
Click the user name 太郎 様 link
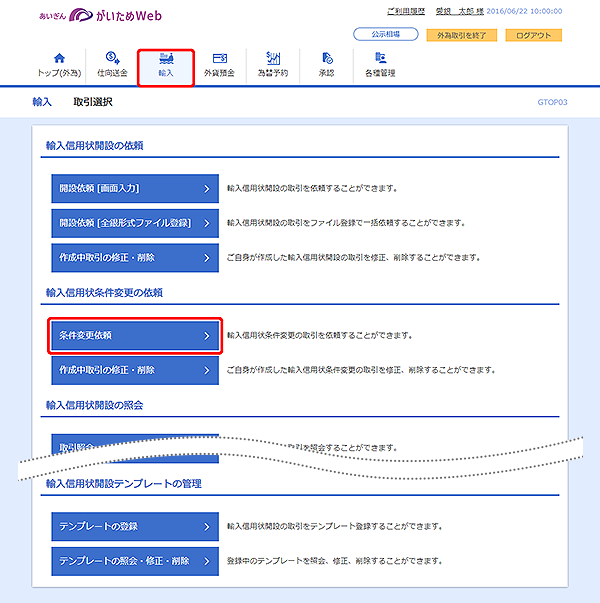pos(460,11)
